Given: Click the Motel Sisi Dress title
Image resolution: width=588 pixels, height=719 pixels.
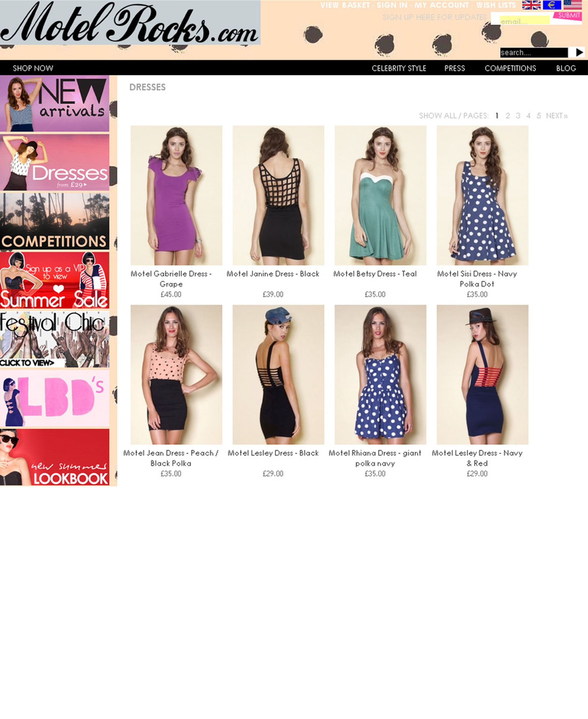Looking at the screenshot, I should click(x=477, y=279).
